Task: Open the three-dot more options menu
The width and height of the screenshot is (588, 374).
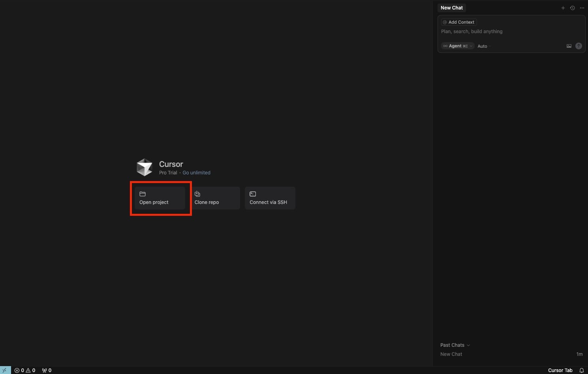Action: 582,8
